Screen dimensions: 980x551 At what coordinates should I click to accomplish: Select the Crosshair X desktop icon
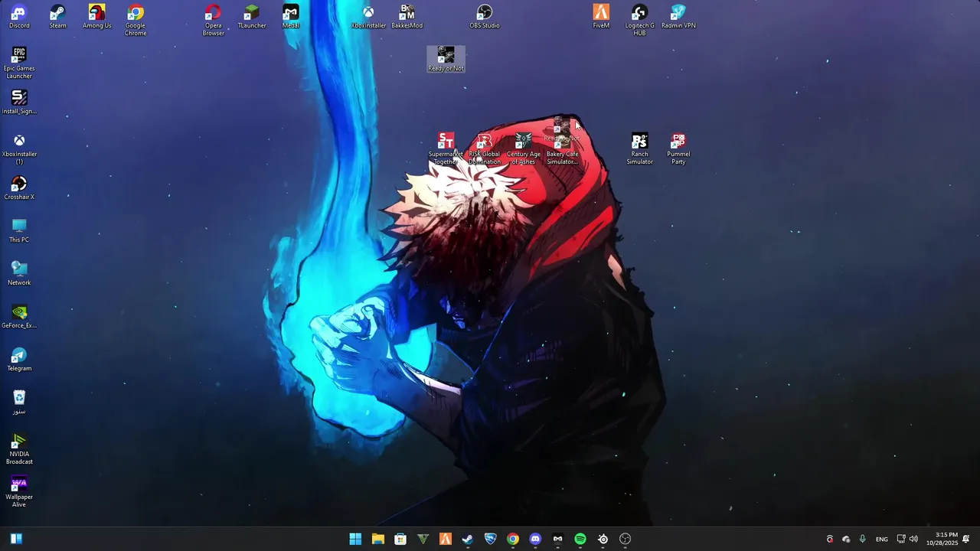19,187
